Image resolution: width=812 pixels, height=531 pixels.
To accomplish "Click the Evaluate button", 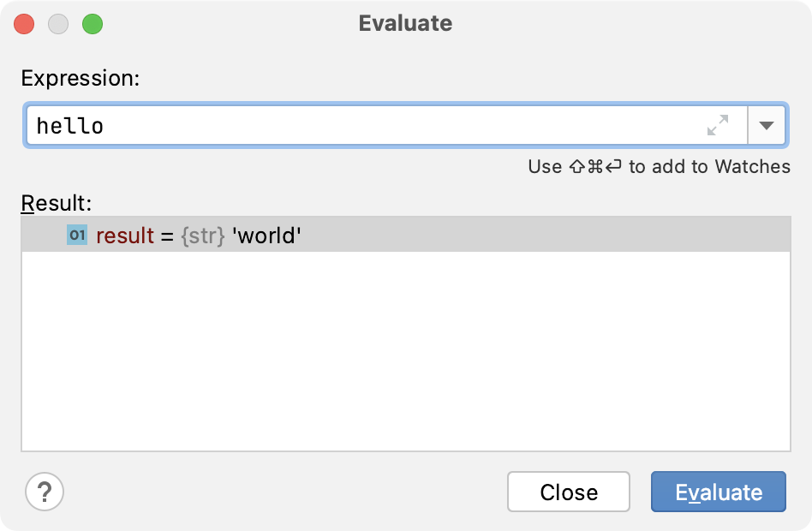I will [718, 492].
